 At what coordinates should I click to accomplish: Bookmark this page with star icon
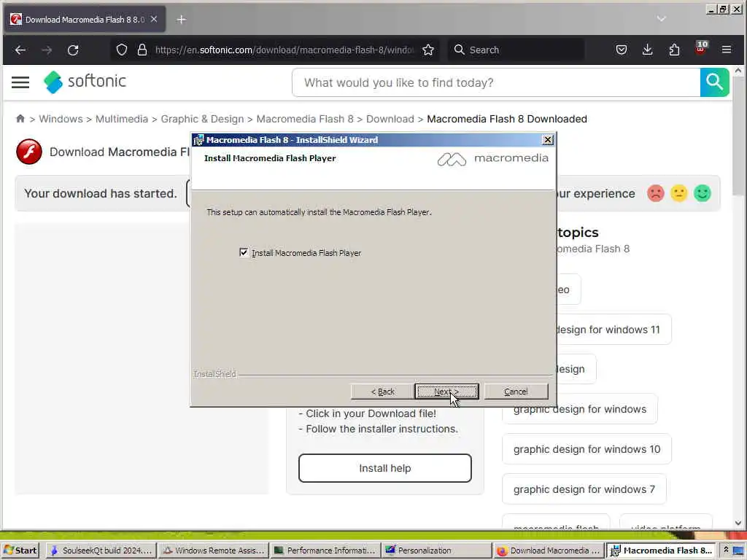tap(428, 50)
